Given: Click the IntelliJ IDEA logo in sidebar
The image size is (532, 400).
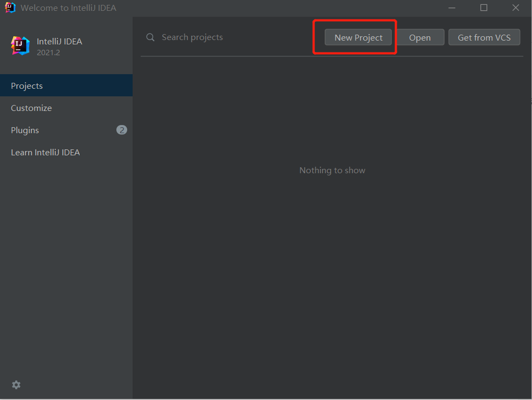Looking at the screenshot, I should click(21, 46).
